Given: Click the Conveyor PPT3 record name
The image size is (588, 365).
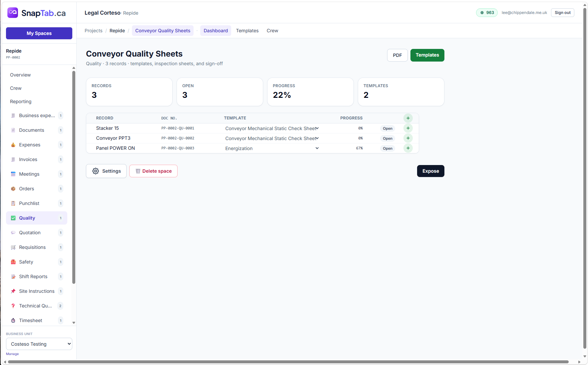Looking at the screenshot, I should coord(113,138).
